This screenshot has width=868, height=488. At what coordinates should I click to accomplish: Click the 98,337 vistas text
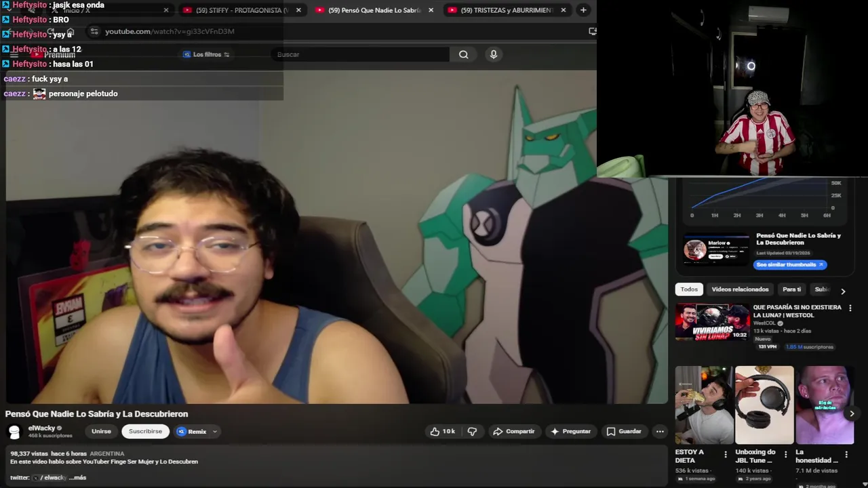[29, 453]
